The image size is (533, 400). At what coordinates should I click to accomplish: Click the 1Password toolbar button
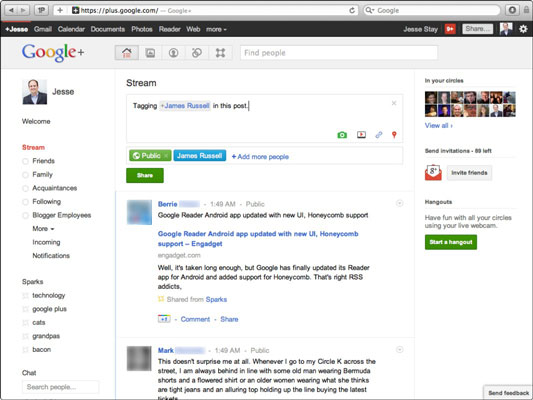tap(41, 10)
